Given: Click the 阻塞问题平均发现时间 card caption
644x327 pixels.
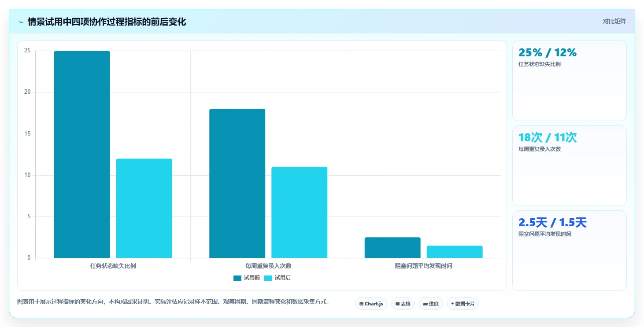Looking at the screenshot, I should click(545, 234).
